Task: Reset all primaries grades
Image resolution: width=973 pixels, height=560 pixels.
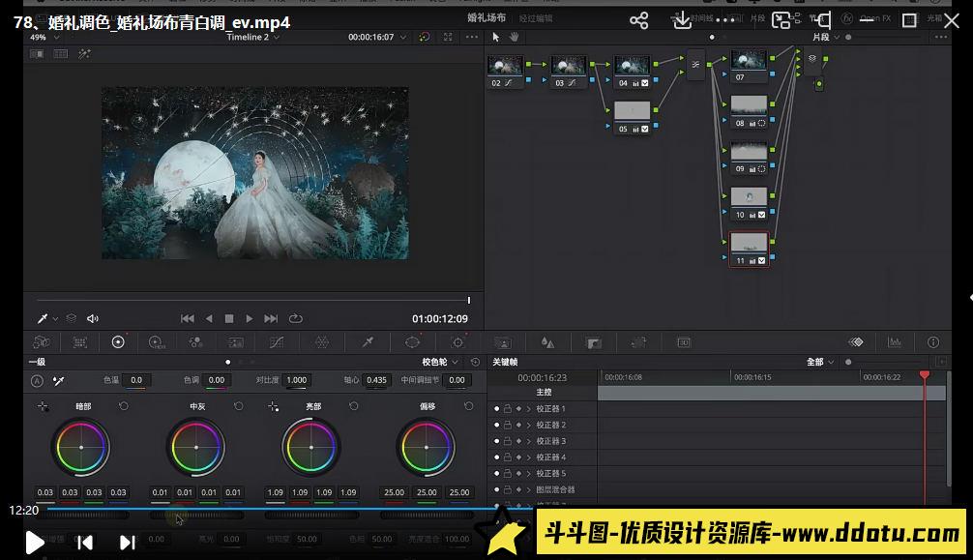Action: point(475,362)
